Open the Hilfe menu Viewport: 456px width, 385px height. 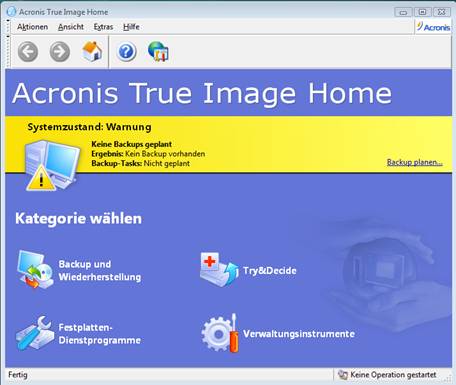(x=131, y=27)
